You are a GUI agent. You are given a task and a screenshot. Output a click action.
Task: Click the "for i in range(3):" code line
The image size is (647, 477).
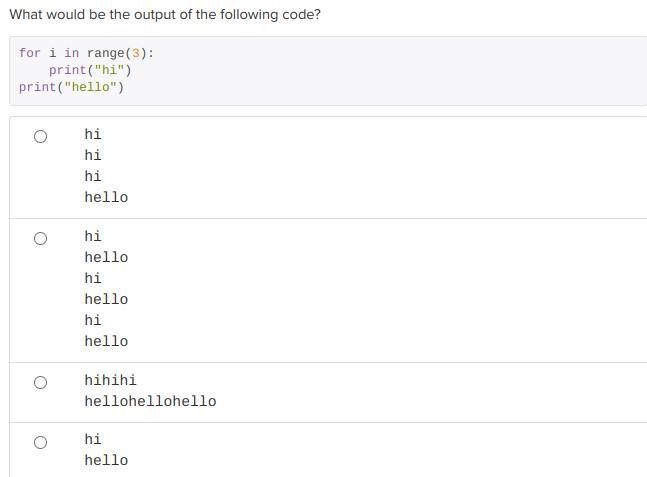(x=86, y=53)
